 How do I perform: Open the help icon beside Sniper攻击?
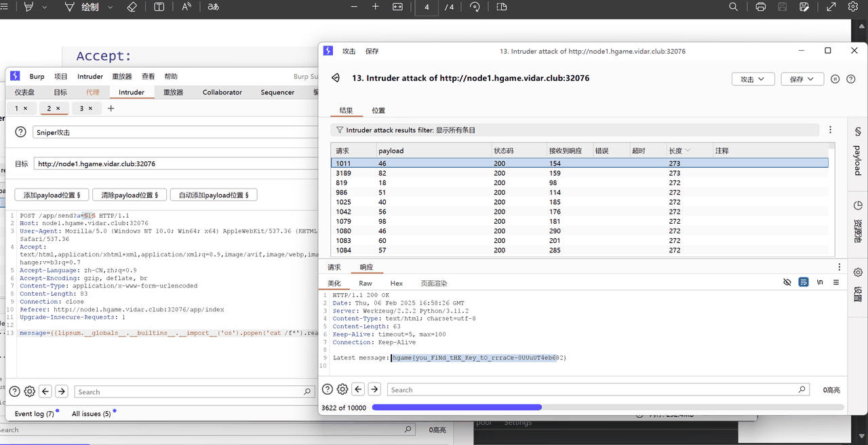click(x=21, y=132)
